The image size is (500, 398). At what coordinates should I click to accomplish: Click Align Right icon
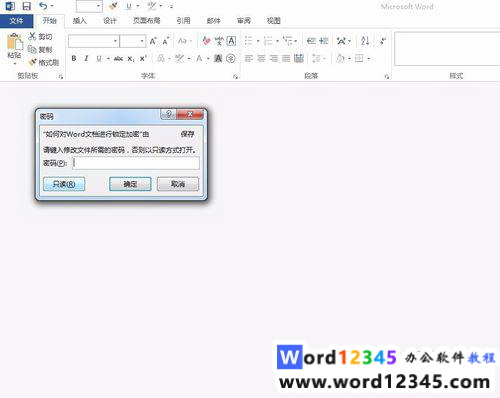(x=274, y=59)
